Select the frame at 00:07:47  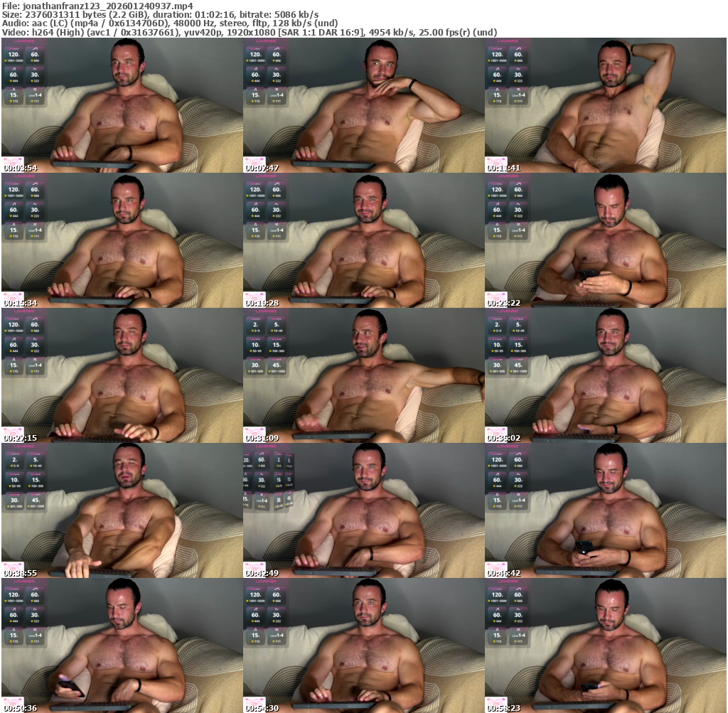[363, 105]
